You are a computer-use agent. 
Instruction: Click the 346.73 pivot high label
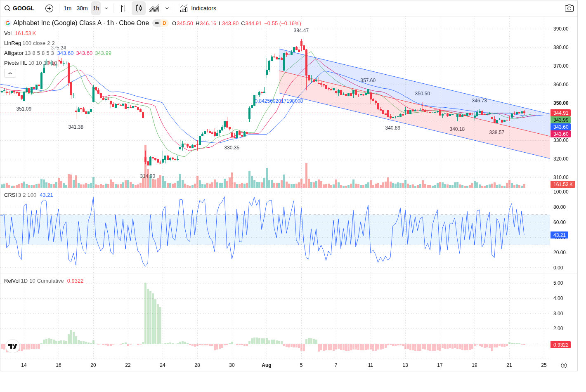[x=479, y=101]
